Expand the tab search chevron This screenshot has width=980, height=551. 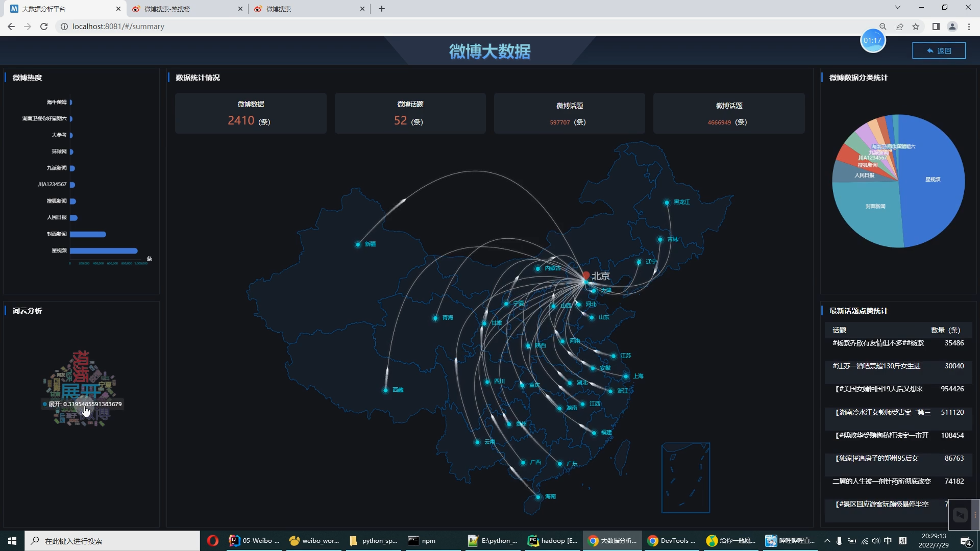(897, 8)
